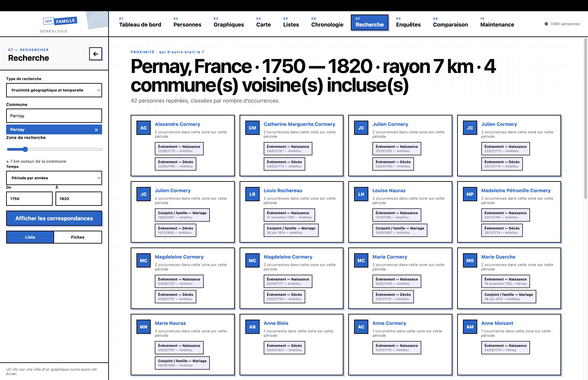The width and height of the screenshot is (588, 380).
Task: Click the AC avatar of Alexandre Cormery
Action: (x=144, y=128)
